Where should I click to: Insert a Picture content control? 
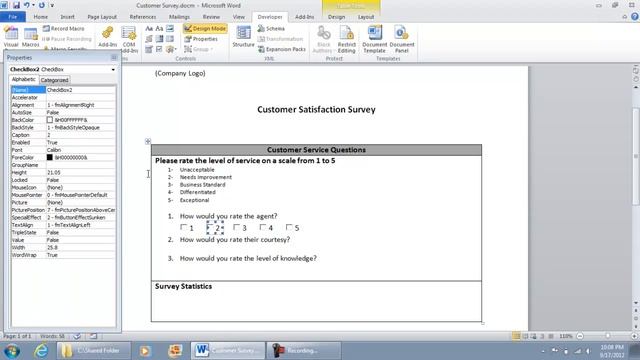(x=170, y=29)
